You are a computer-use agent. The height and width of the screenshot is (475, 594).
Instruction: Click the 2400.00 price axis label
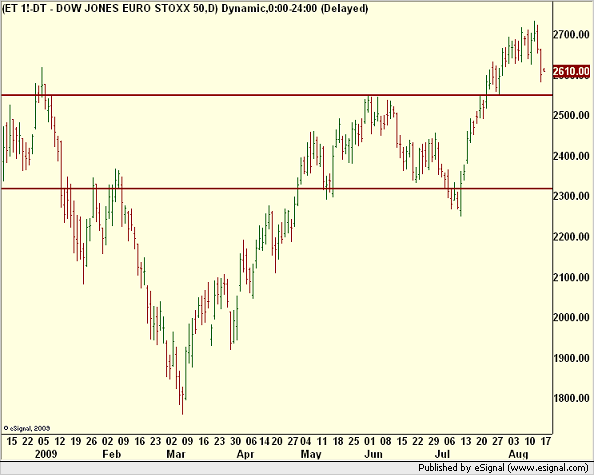click(571, 156)
